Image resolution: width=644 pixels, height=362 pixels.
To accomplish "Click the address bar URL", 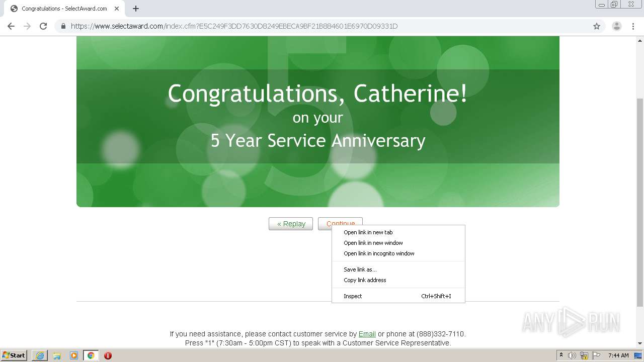I will click(x=234, y=26).
